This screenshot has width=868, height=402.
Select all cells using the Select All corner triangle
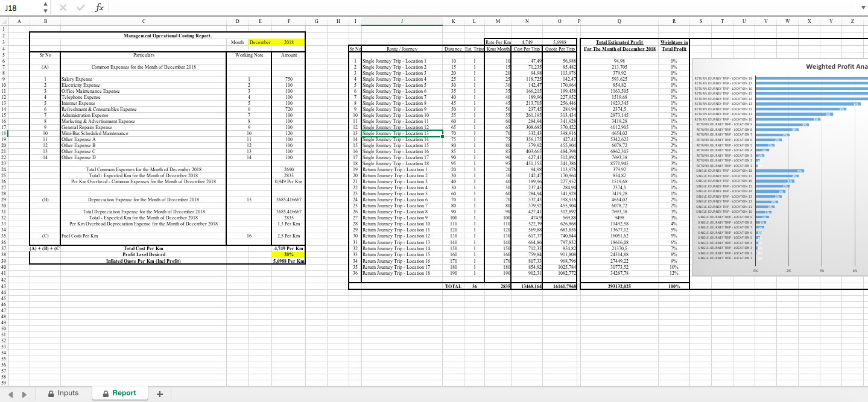4,20
